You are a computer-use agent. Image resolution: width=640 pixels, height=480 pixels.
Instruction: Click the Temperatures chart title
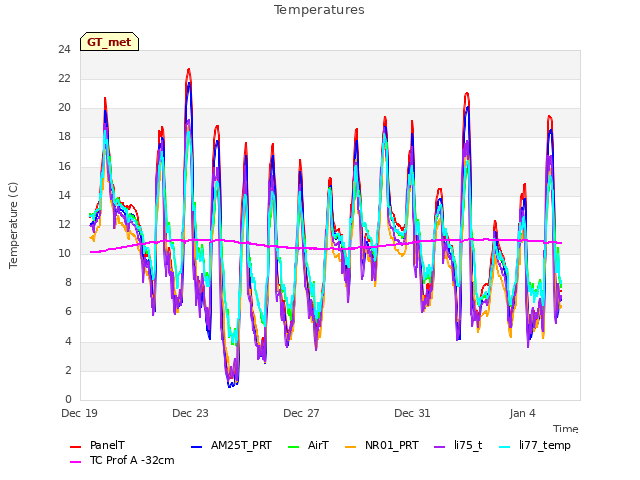319,10
